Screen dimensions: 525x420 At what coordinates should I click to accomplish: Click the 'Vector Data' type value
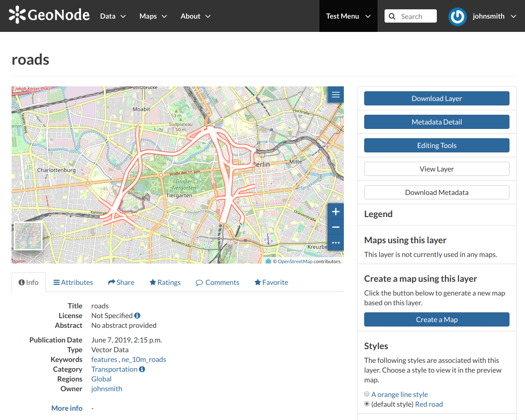click(110, 350)
